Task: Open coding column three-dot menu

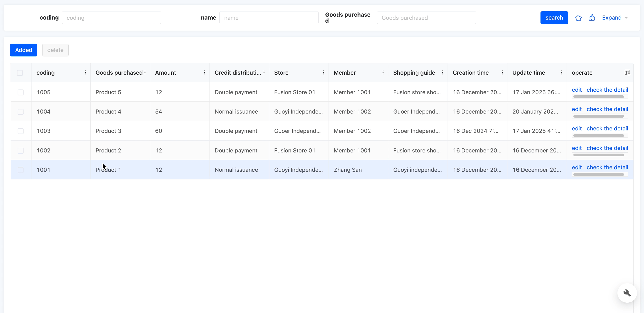Action: 85,72
